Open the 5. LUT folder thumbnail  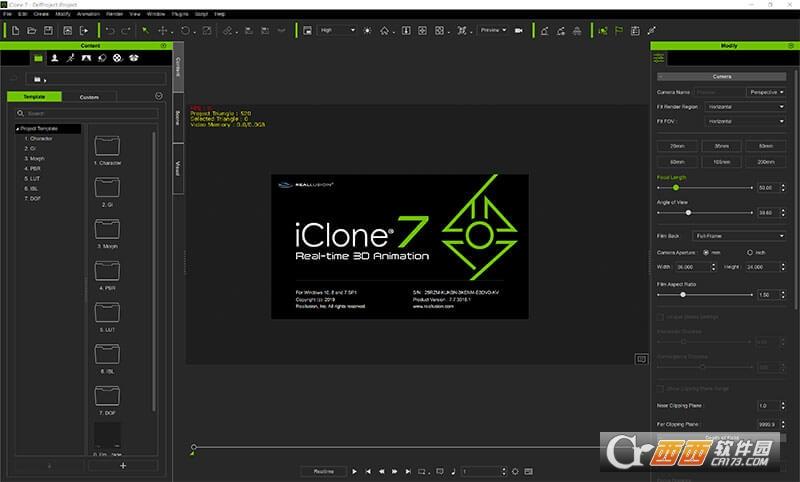tap(107, 312)
